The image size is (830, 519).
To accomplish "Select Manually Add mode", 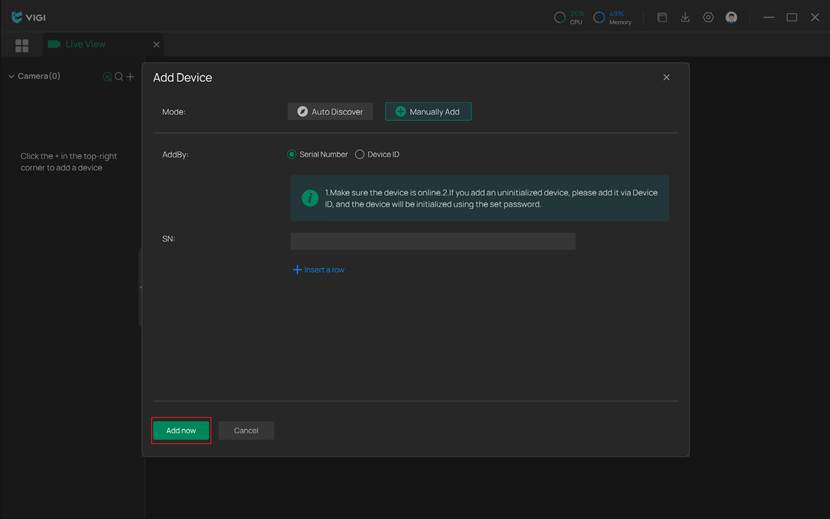I will point(428,112).
